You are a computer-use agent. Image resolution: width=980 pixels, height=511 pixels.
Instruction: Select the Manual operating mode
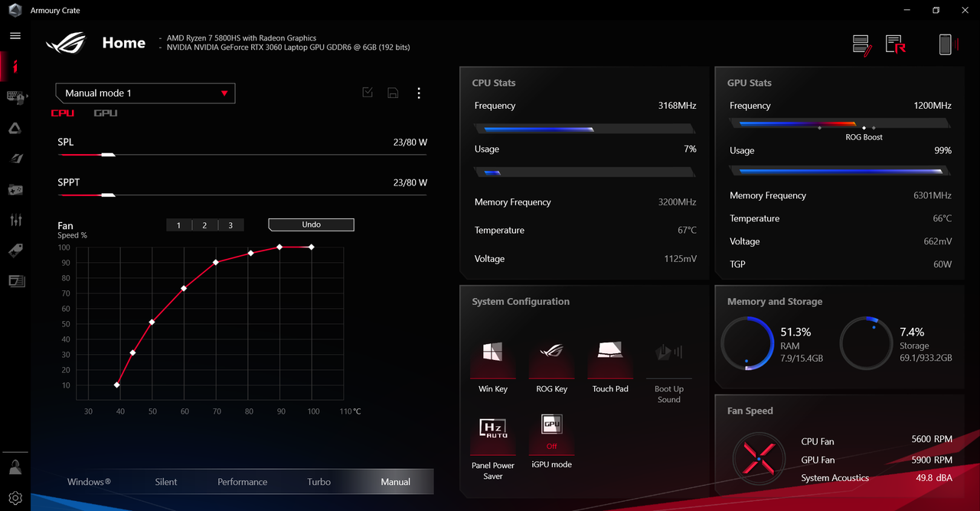[396, 482]
